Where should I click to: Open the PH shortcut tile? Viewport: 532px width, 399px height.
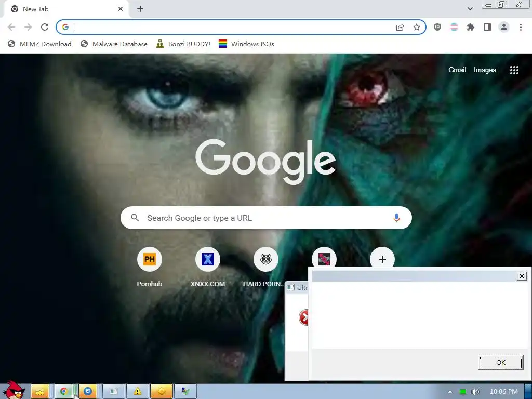(149, 268)
